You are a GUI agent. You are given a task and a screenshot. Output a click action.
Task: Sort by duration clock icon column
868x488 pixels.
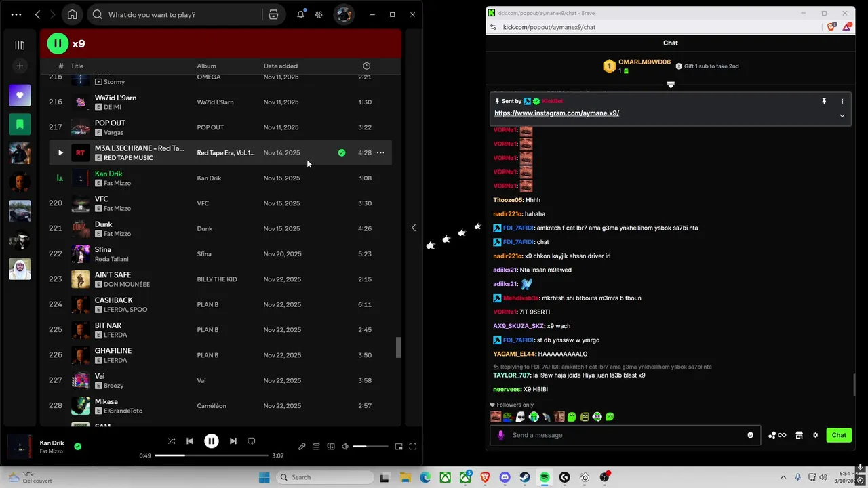(366, 66)
